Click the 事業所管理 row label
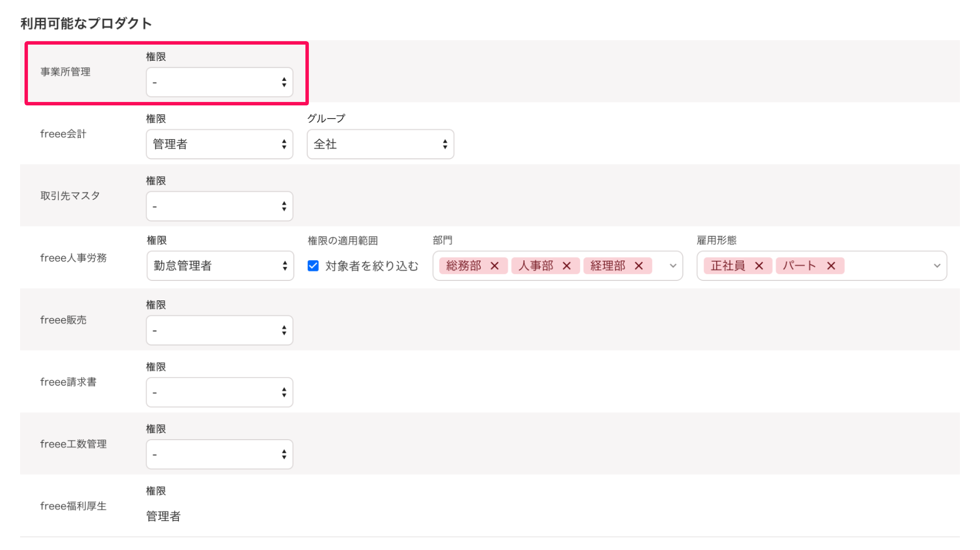 [65, 72]
